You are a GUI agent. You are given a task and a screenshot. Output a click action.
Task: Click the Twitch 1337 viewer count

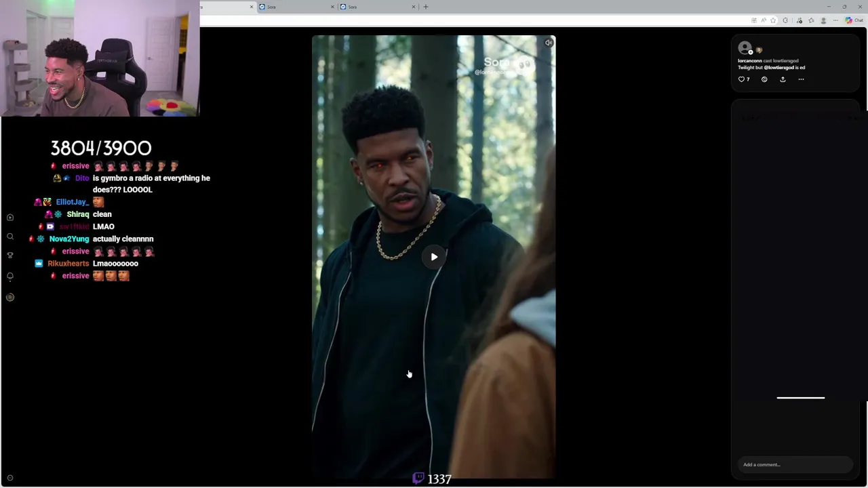pyautogui.click(x=432, y=479)
